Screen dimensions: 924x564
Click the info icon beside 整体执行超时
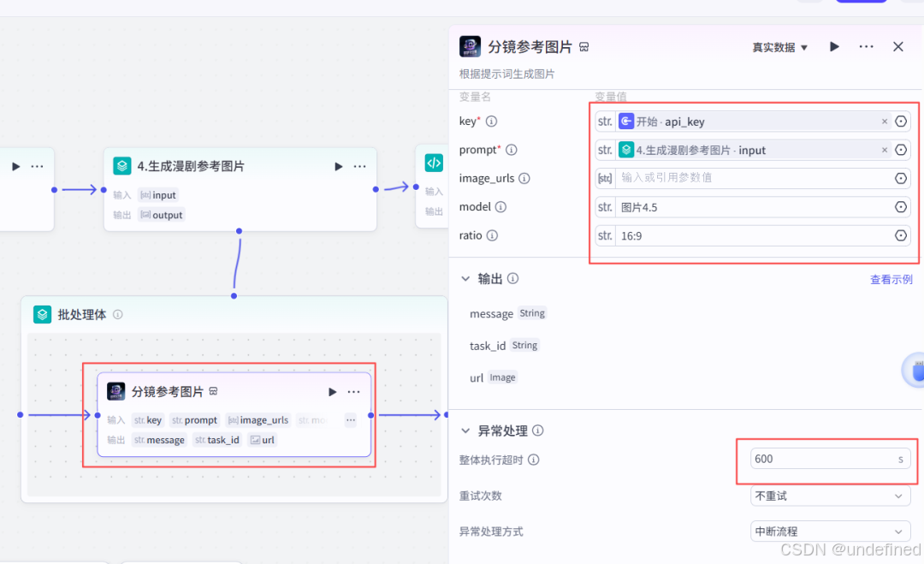533,460
